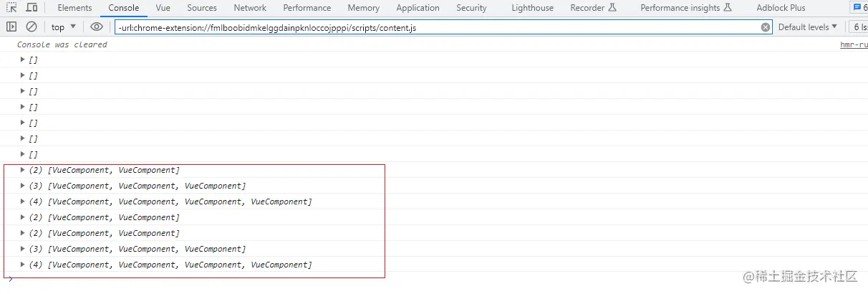Activate the inspect element picker icon
This screenshot has height=294, width=868.
12,8
